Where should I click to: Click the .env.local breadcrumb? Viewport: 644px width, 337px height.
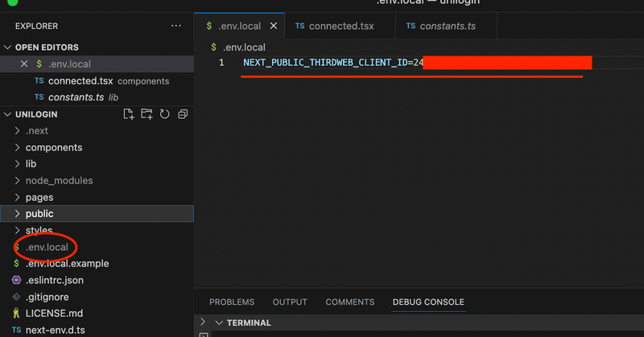(x=244, y=47)
